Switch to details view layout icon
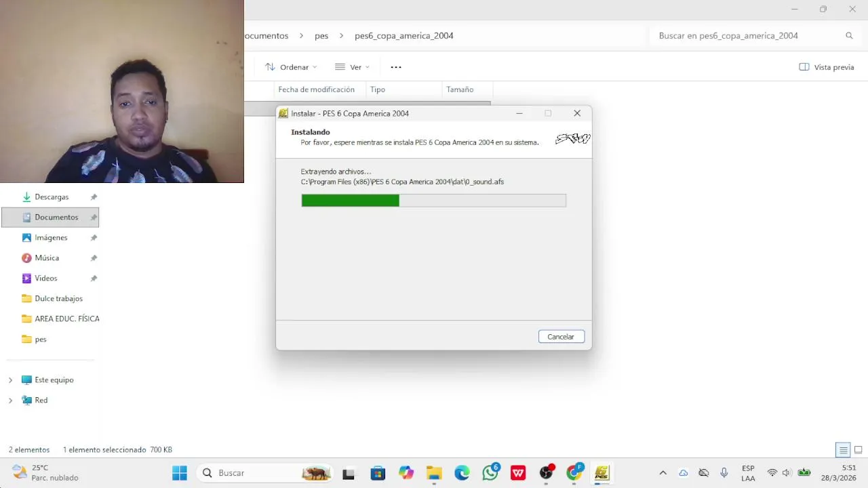Image resolution: width=868 pixels, height=488 pixels. click(x=843, y=450)
